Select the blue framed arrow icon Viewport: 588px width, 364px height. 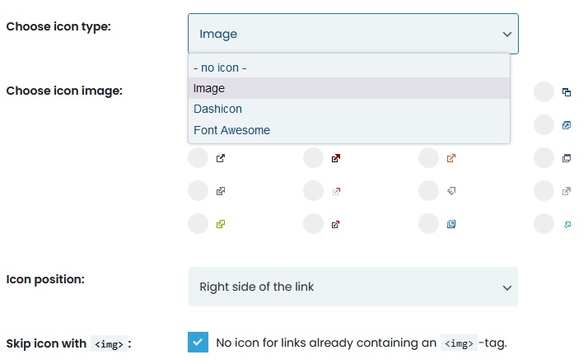coord(451,224)
